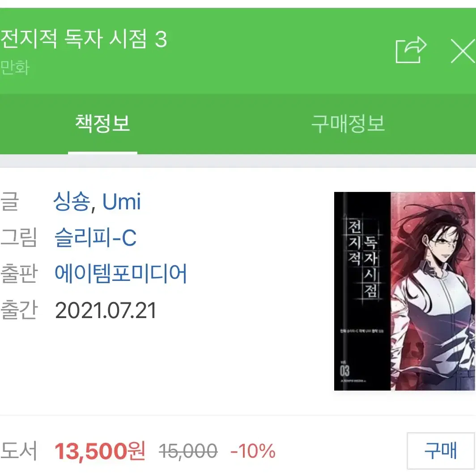Click the 글 writer label
476x476 pixels.
coord(10,201)
